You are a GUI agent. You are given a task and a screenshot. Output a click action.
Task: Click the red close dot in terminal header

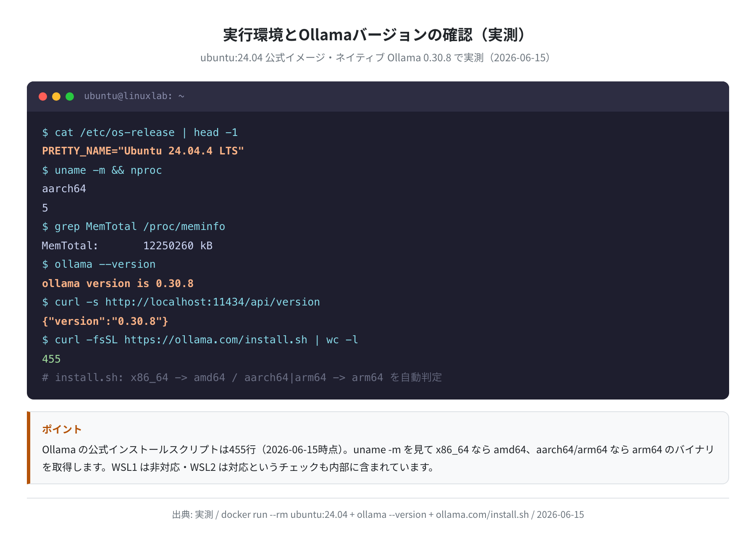click(43, 97)
